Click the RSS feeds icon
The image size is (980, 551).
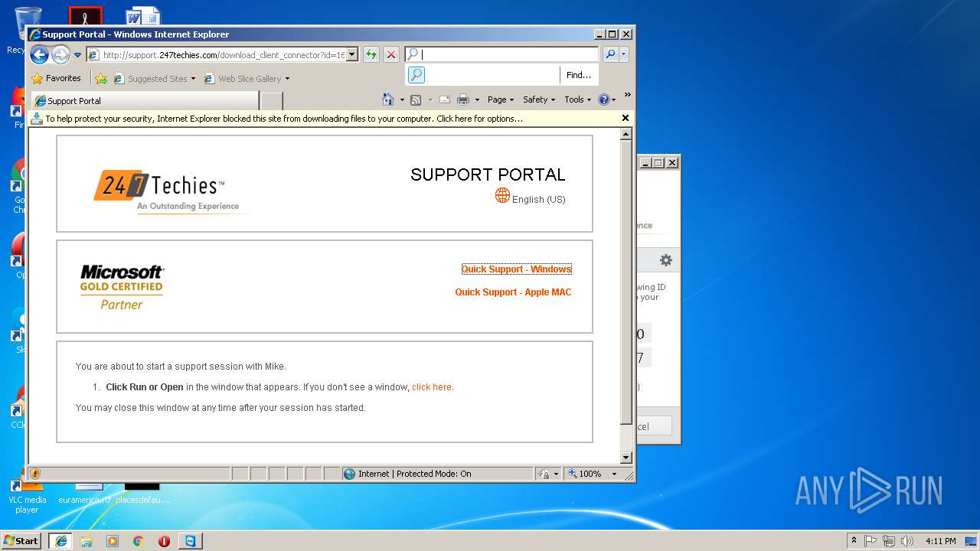tap(416, 99)
